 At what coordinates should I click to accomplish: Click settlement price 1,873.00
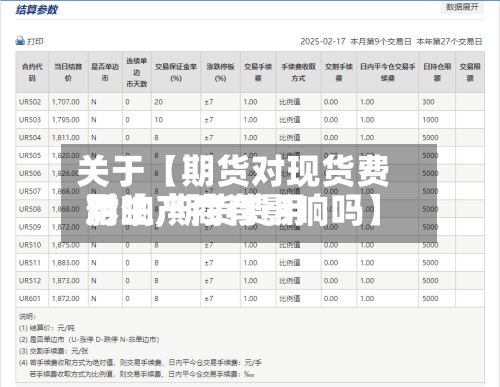point(66,281)
